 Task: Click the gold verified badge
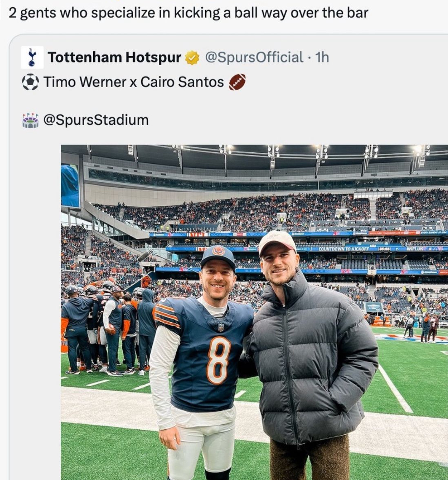tap(192, 58)
